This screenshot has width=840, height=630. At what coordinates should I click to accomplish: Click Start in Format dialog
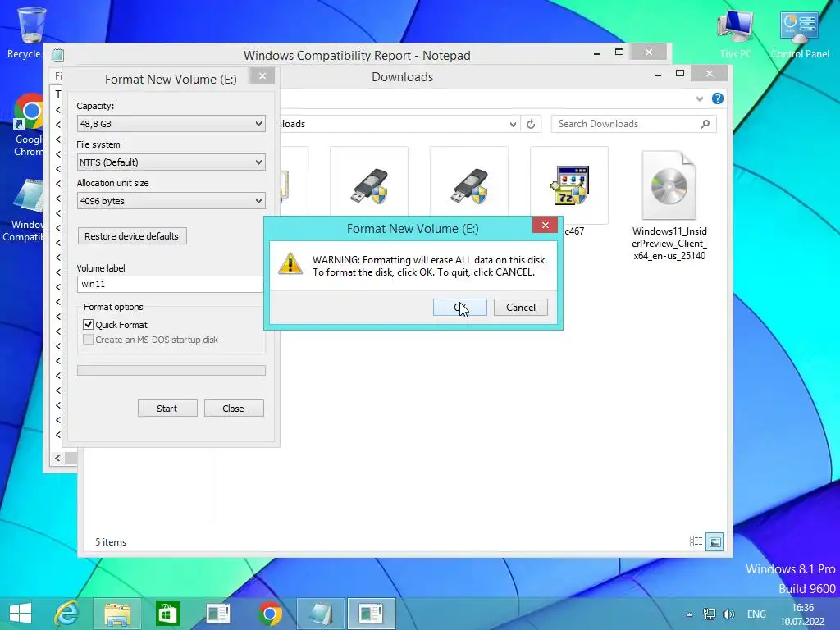point(167,409)
